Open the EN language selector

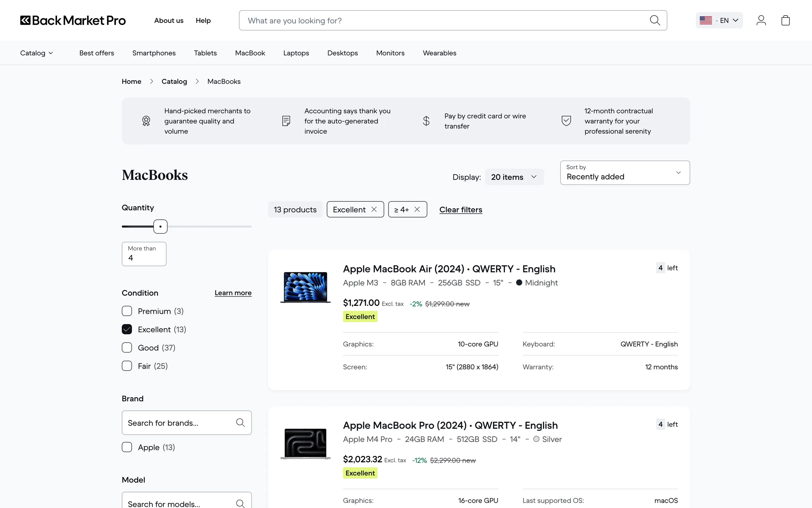[x=719, y=21]
